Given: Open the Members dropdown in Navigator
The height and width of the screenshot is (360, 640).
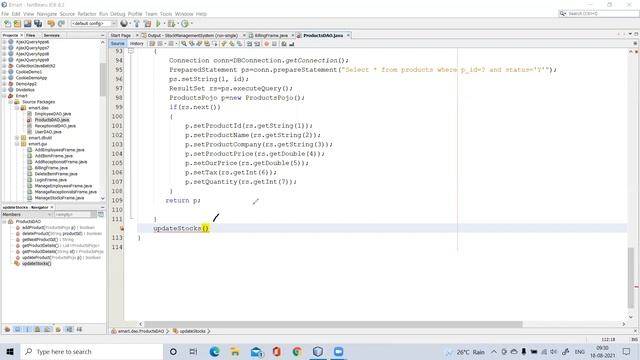Looking at the screenshot, I should (27, 214).
